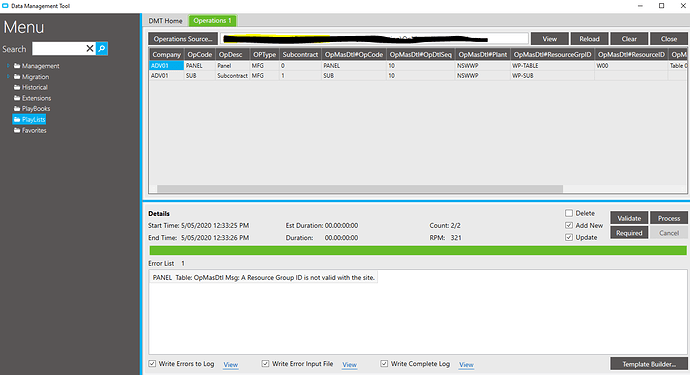Screen dimensions: 690x375
Task: Toggle the Delete checkbox
Action: pyautogui.click(x=569, y=213)
